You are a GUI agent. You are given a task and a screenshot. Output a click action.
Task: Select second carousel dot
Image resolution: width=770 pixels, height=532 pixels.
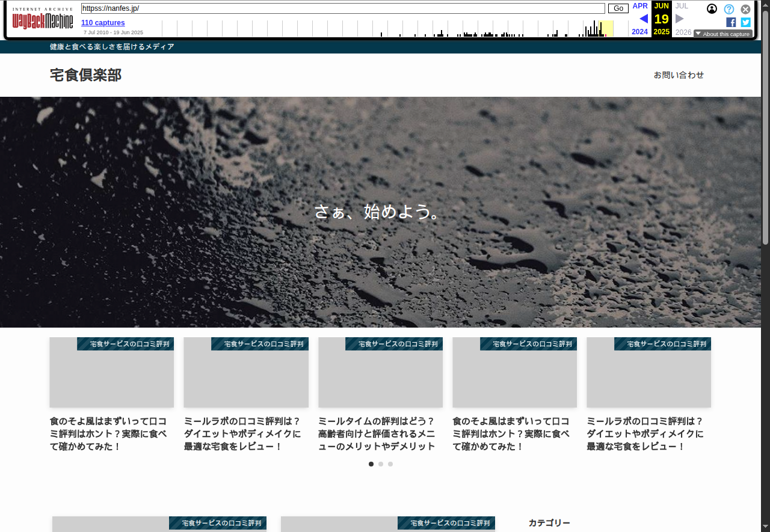point(381,464)
